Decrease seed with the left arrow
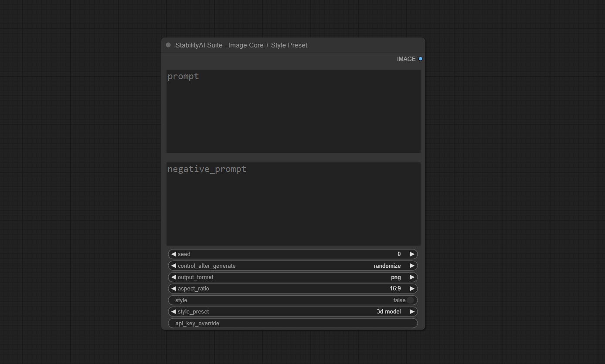This screenshot has height=364, width=605. tap(173, 254)
